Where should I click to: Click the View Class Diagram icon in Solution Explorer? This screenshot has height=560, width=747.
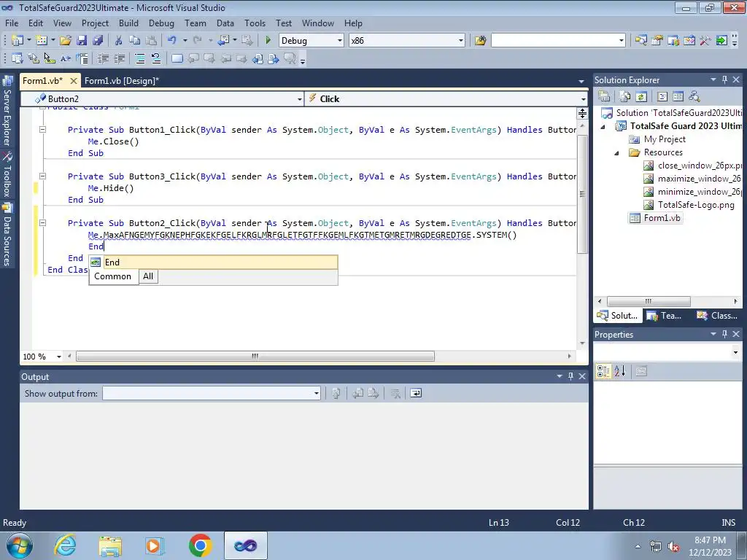[x=694, y=97]
